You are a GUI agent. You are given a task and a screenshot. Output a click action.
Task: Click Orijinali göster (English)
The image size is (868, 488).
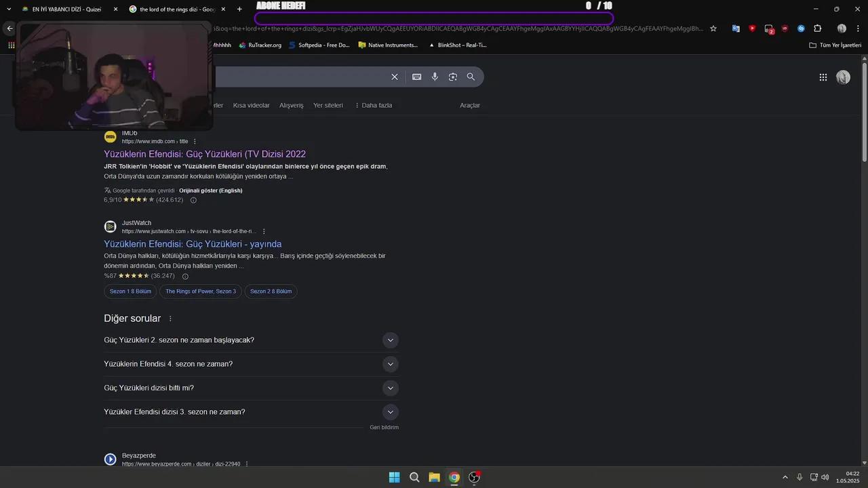[210, 190]
